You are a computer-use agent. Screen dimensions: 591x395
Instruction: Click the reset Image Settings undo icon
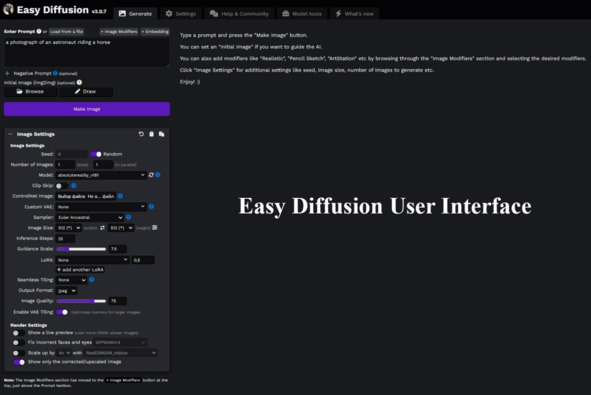(141, 134)
